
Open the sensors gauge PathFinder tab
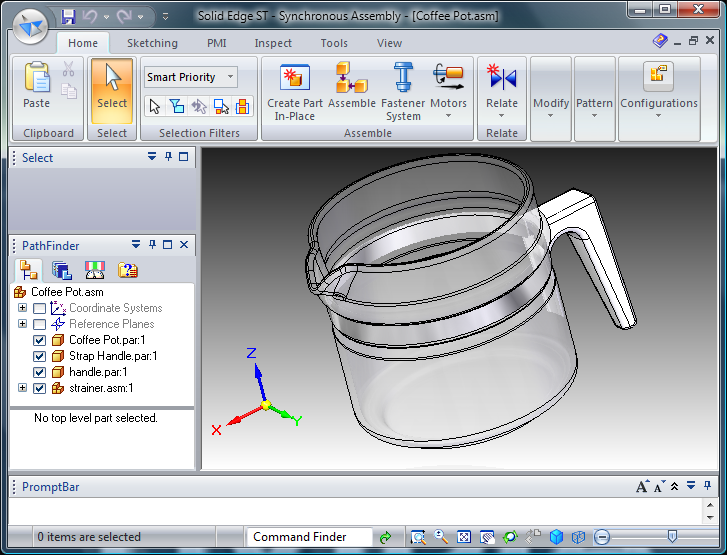95,270
